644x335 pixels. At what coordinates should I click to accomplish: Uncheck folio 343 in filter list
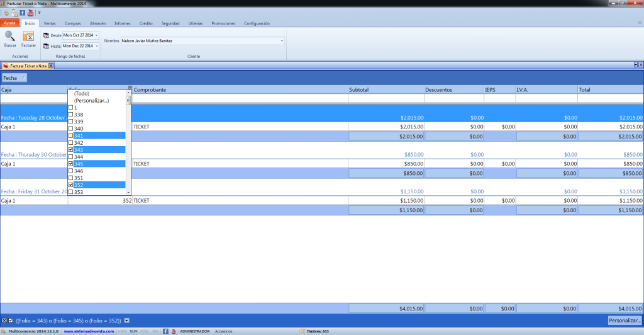coord(70,150)
